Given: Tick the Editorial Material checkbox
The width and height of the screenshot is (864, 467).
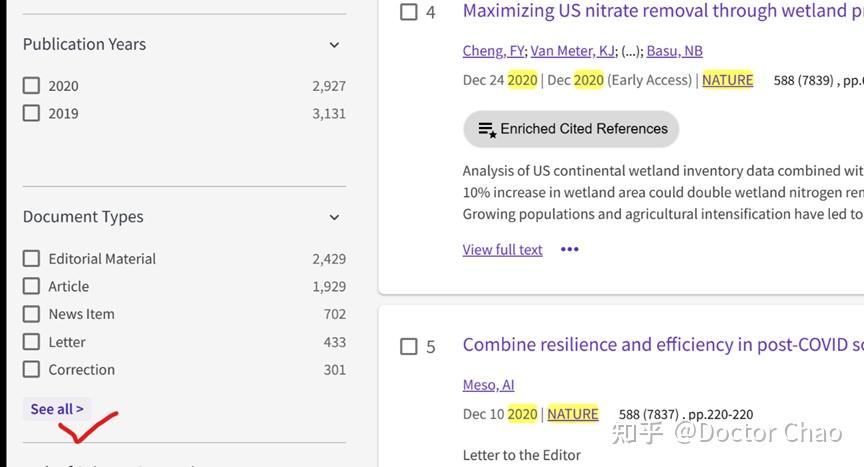Looking at the screenshot, I should tap(32, 259).
